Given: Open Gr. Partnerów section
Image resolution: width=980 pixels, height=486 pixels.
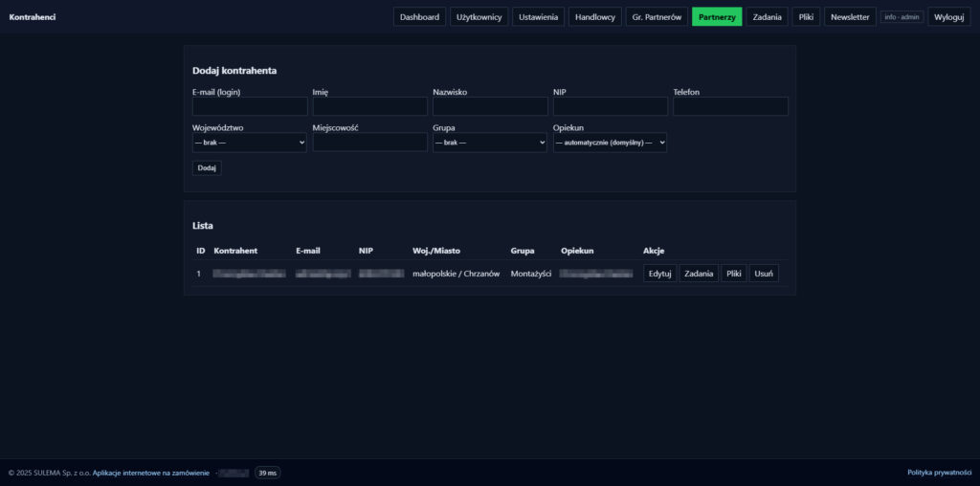Looking at the screenshot, I should click(657, 17).
